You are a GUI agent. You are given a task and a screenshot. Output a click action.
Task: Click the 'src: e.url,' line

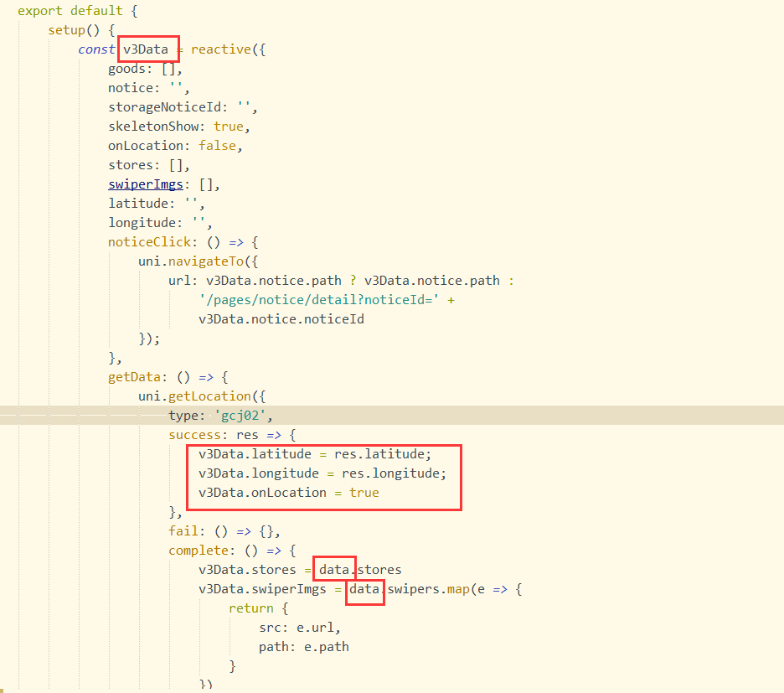point(300,628)
